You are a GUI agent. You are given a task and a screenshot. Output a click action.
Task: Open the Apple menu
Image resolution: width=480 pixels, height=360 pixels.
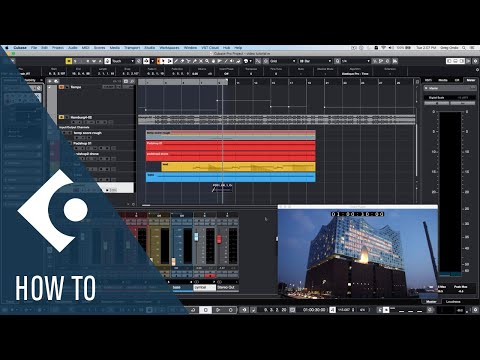pyautogui.click(x=6, y=48)
